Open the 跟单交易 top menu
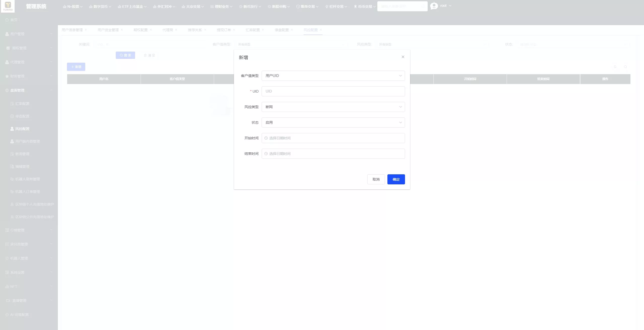The height and width of the screenshot is (330, 644). click(307, 7)
